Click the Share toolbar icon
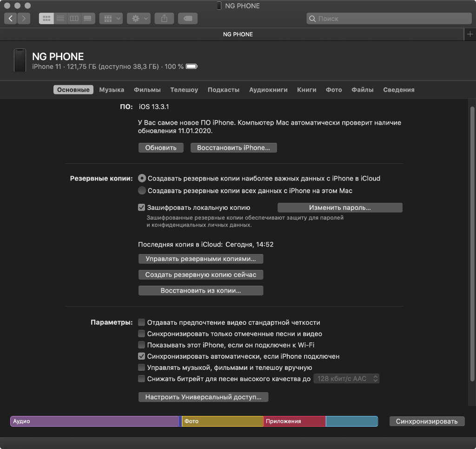Screen dimensions: 476x449 coord(164,19)
